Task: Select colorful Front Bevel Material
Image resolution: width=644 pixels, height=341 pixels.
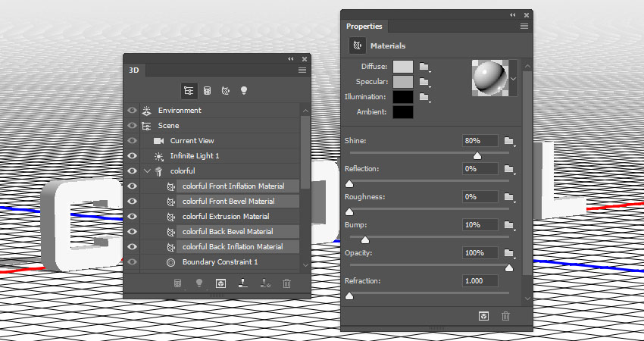Action: 228,202
